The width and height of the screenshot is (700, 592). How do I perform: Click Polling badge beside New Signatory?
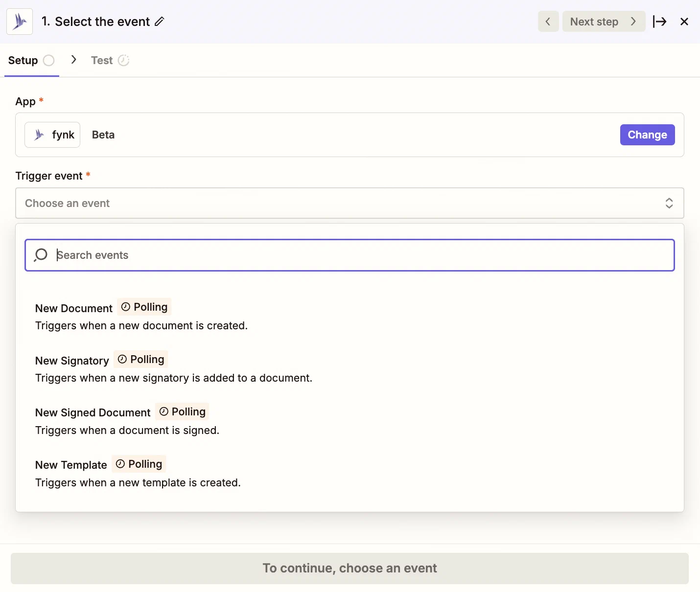(x=141, y=359)
